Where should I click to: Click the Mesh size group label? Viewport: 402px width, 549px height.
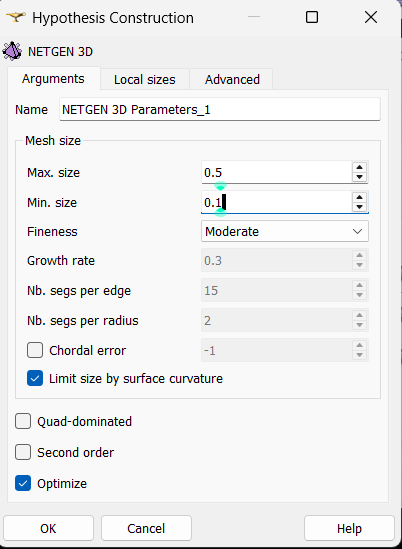53,141
